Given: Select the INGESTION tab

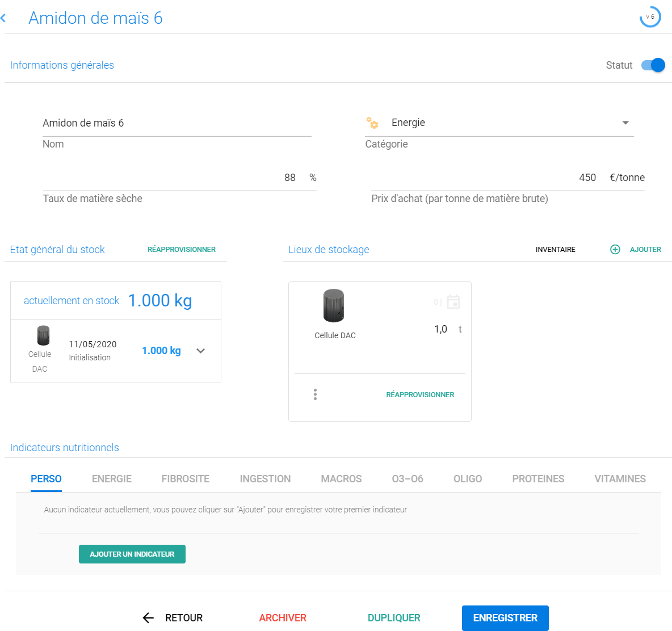Looking at the screenshot, I should click(265, 479).
